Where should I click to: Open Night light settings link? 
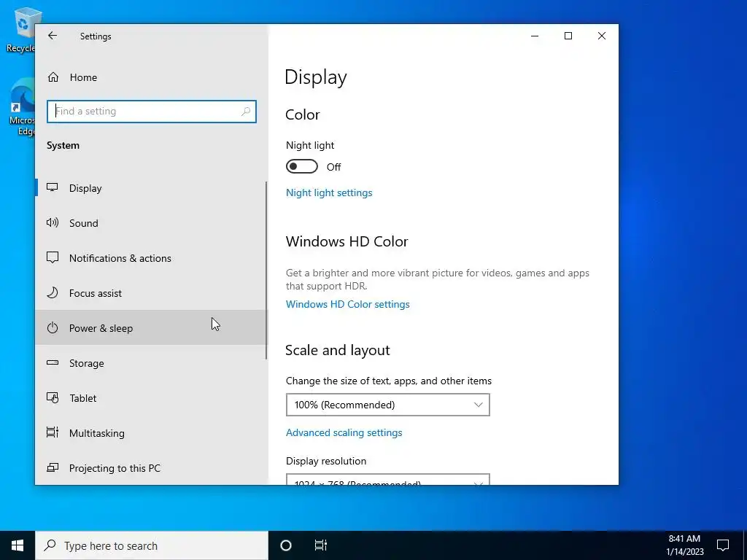pos(329,192)
